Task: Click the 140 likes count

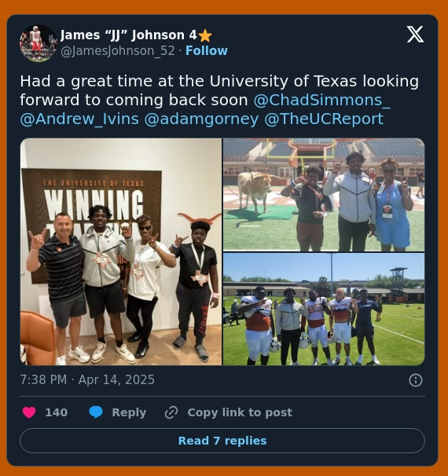Action: 56,412
